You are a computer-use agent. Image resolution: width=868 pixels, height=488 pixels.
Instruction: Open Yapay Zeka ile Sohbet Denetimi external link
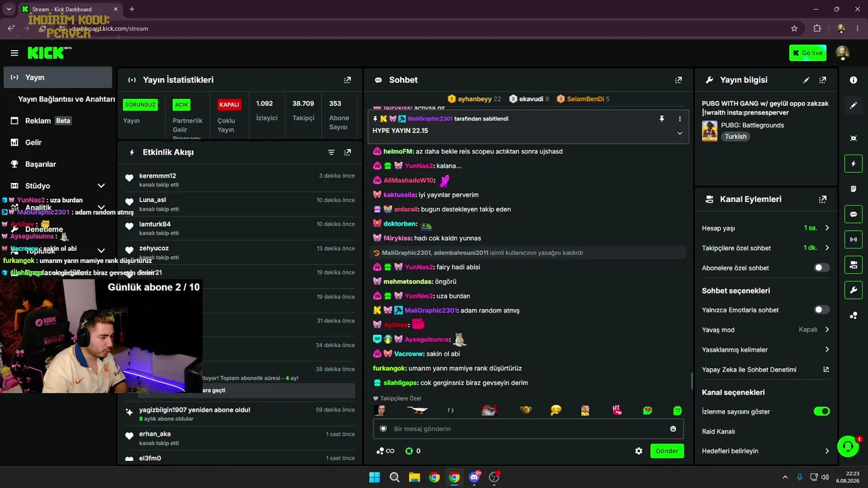826,369
